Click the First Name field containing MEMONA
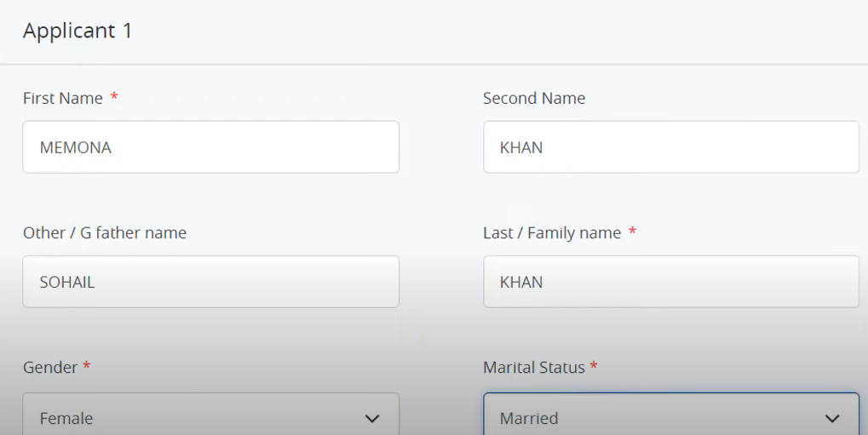Image resolution: width=868 pixels, height=435 pixels. (211, 147)
